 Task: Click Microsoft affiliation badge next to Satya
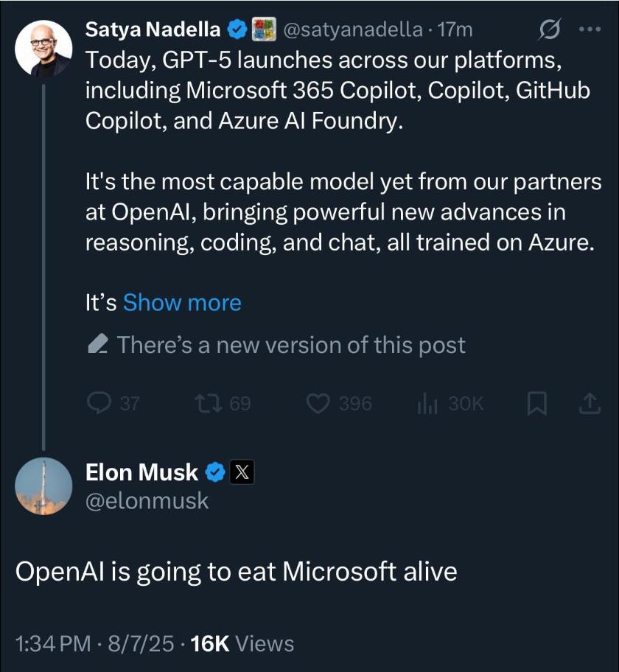point(264,29)
